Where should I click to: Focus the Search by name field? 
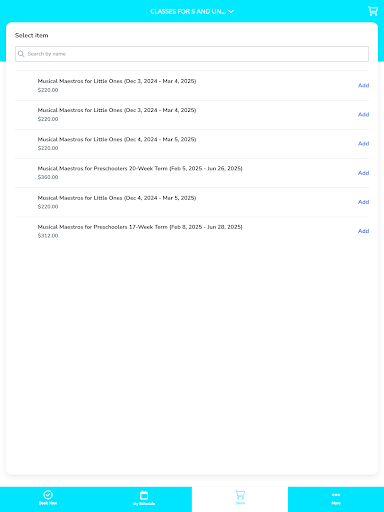(192, 54)
